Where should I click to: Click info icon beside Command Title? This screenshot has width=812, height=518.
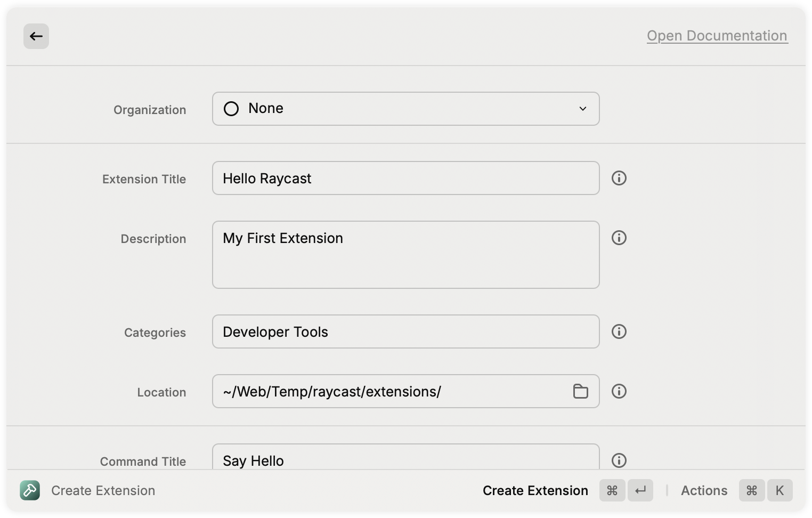coord(619,460)
